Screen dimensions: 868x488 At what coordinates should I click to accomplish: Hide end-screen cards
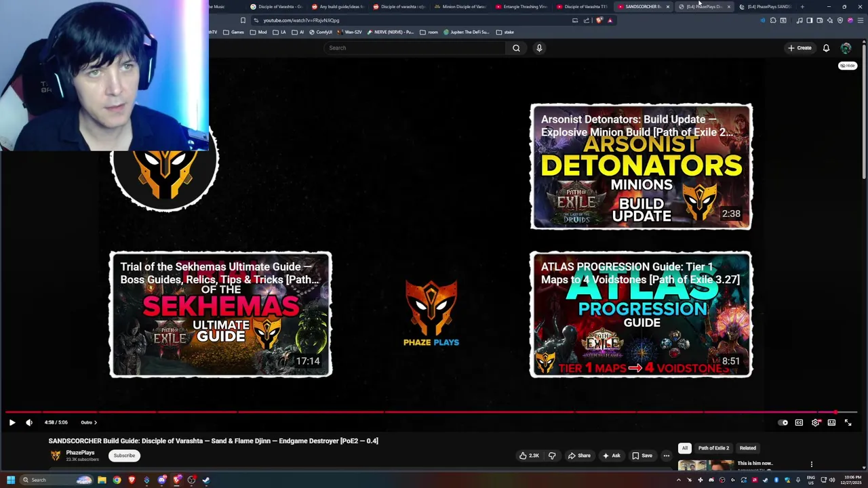click(x=848, y=66)
